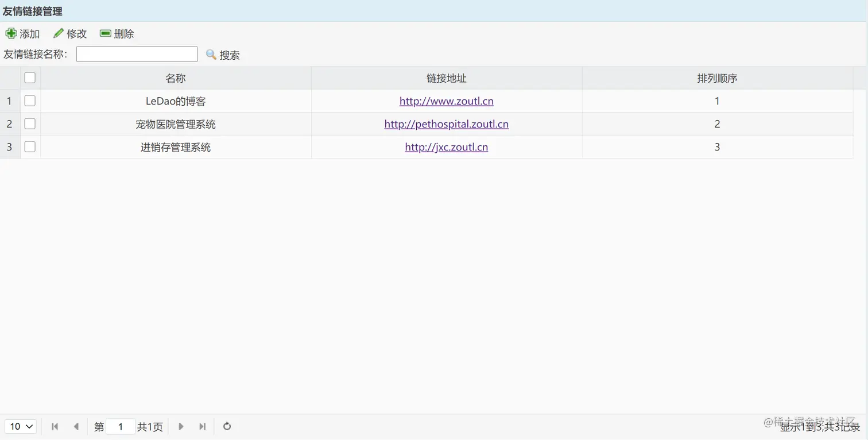
Task: Go to previous page icon
Action: point(76,426)
